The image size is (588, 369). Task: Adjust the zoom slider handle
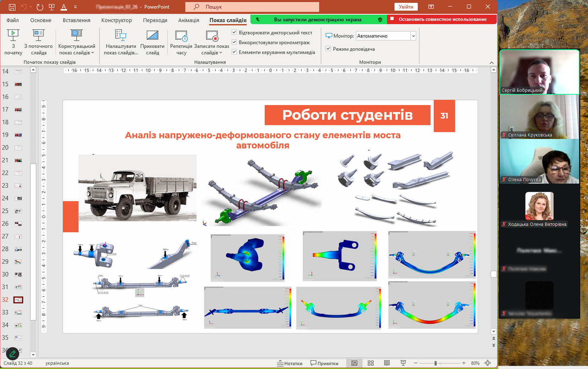435,363
